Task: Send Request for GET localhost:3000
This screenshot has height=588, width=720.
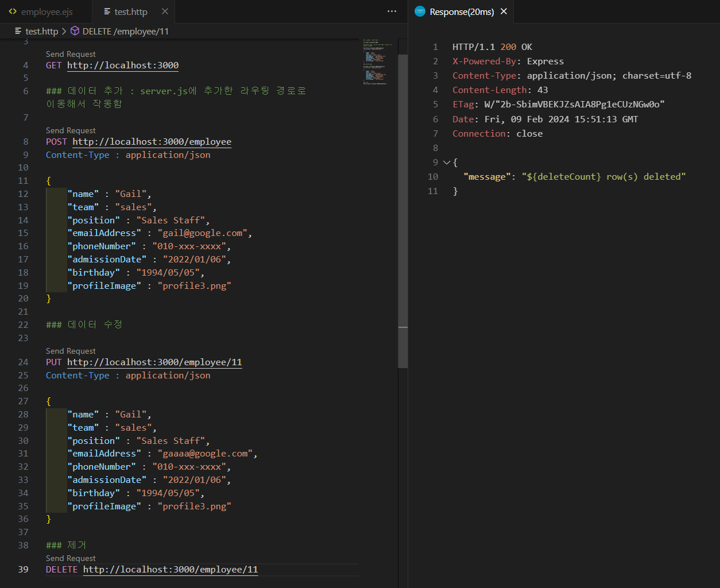Action: [71, 54]
